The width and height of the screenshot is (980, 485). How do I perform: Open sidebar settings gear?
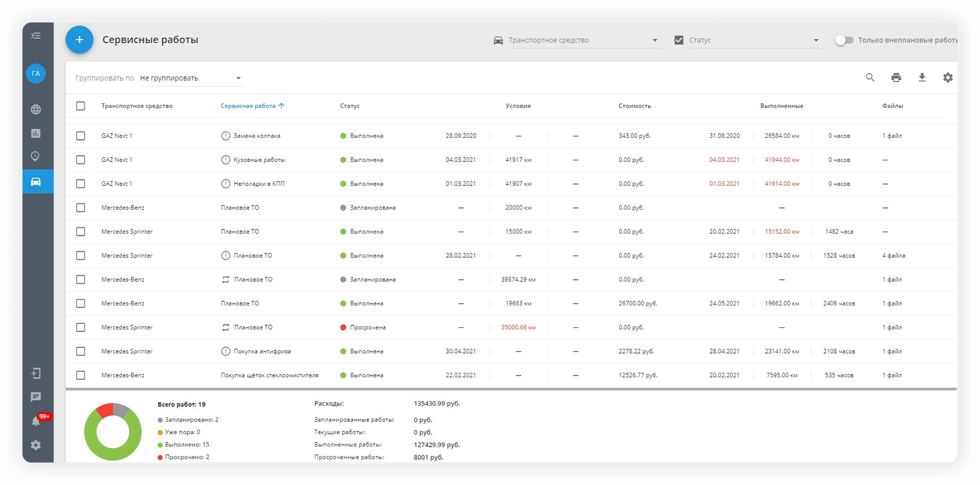tap(36, 445)
